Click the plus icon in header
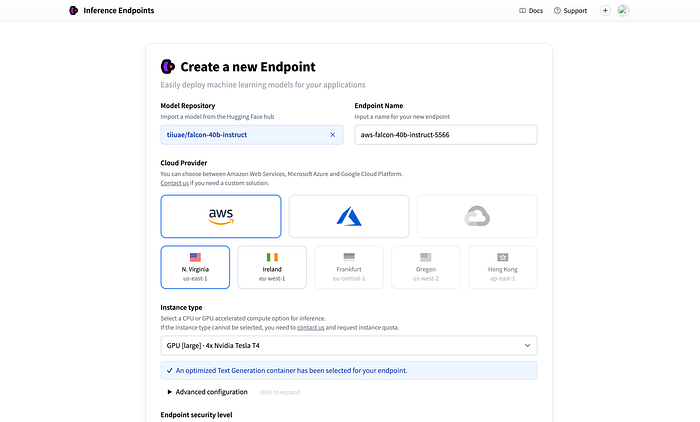The width and height of the screenshot is (700, 422). click(x=605, y=11)
